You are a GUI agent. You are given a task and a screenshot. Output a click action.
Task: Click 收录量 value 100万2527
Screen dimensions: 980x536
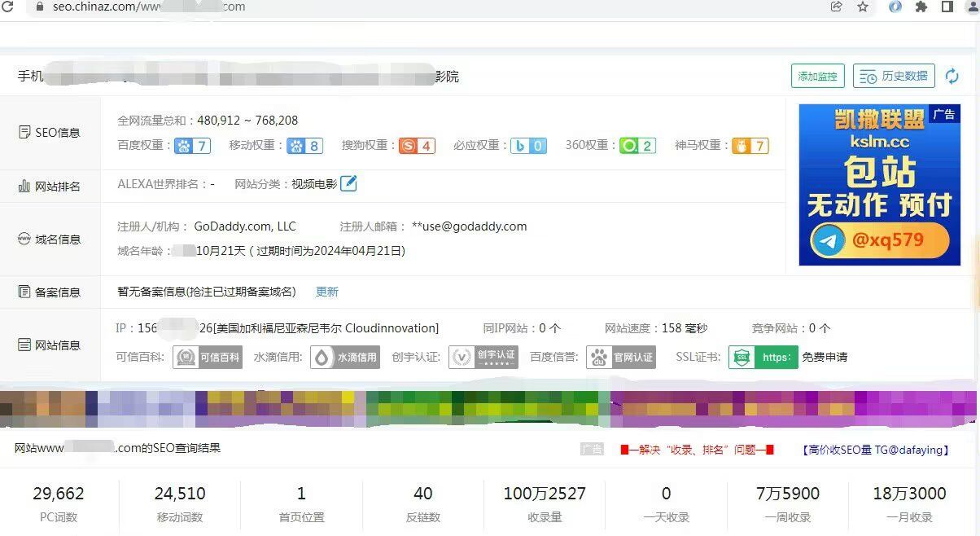(545, 494)
